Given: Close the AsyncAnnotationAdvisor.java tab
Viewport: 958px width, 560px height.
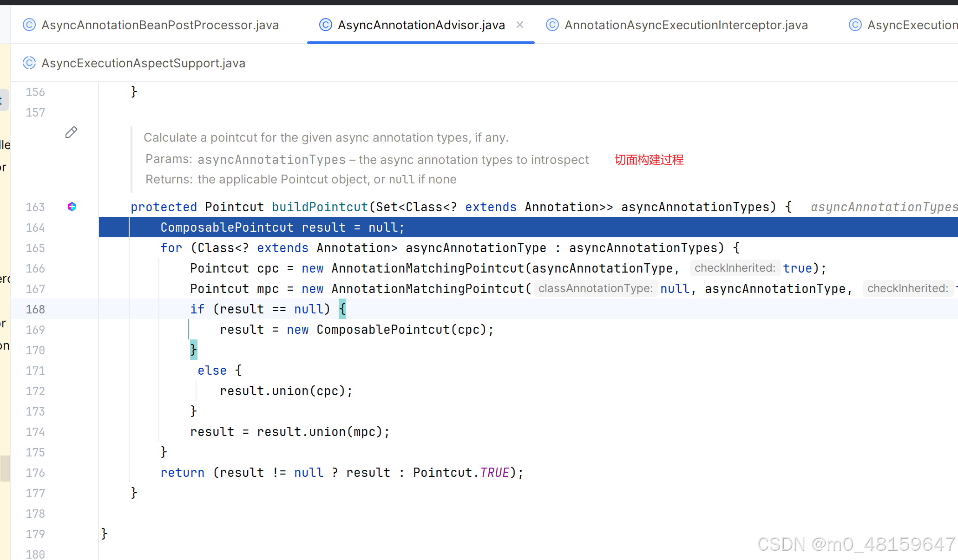Looking at the screenshot, I should click(520, 25).
